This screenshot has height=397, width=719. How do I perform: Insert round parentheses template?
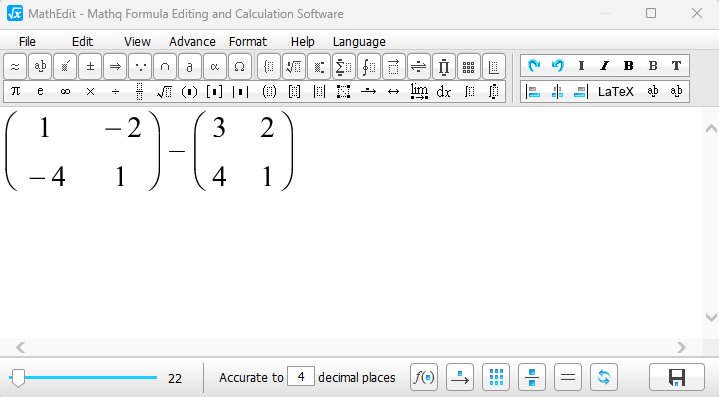[189, 92]
